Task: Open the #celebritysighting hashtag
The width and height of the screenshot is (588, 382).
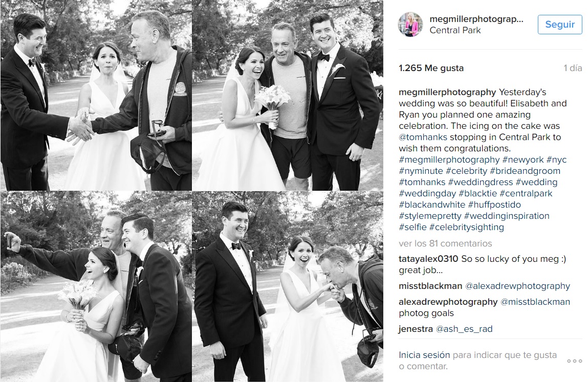Action: pos(467,227)
